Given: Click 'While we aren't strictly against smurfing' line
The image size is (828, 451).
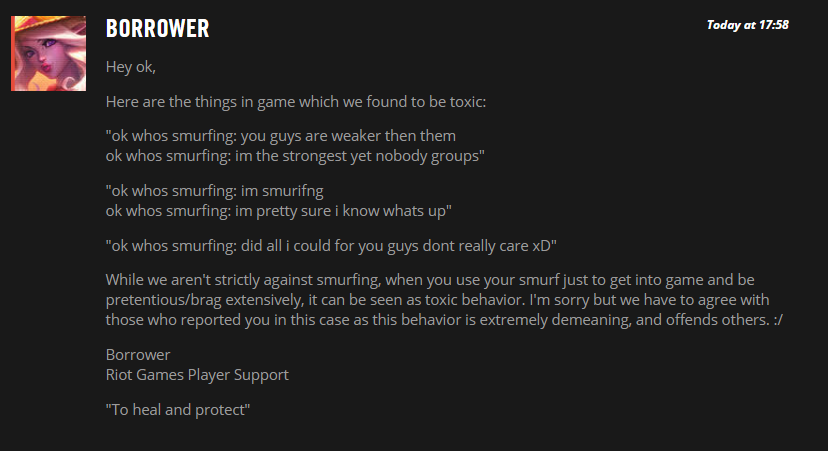Looking at the screenshot, I should (x=430, y=279).
